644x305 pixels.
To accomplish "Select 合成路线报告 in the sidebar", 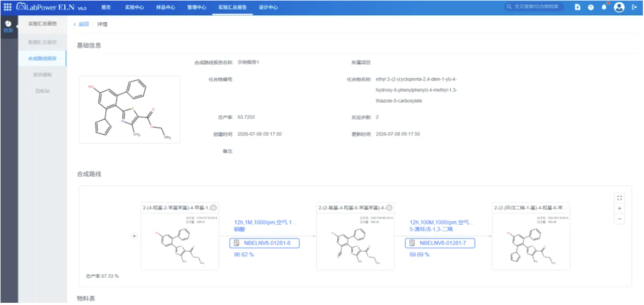I will (x=42, y=58).
